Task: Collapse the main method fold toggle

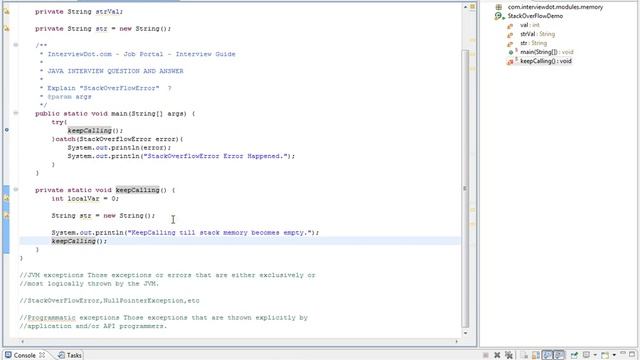Action: [16, 113]
